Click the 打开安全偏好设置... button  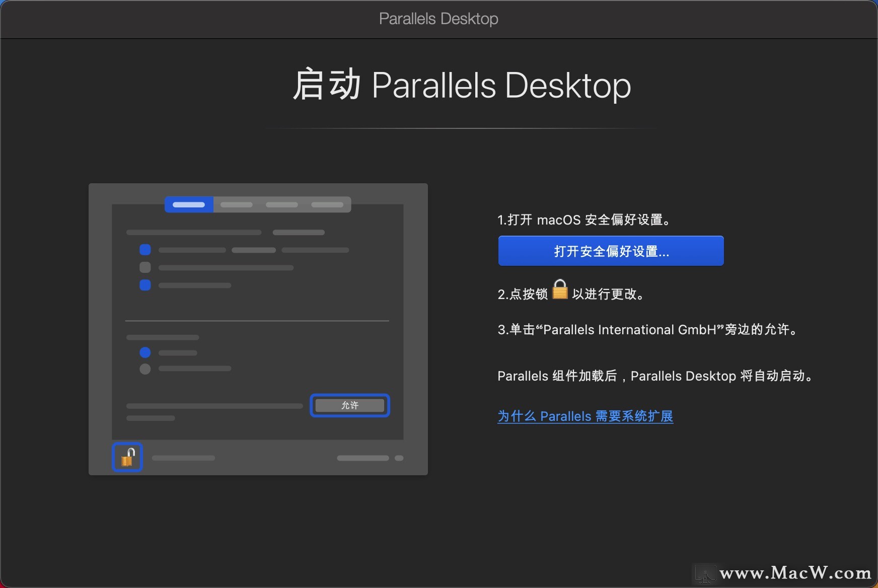point(611,251)
